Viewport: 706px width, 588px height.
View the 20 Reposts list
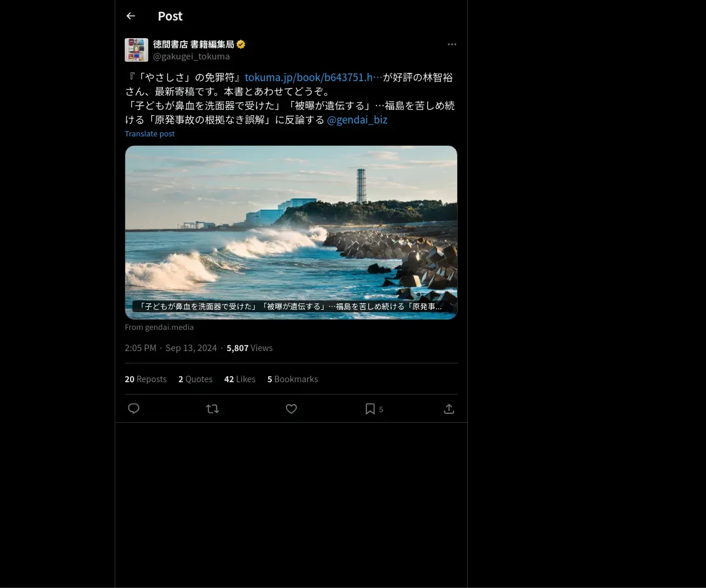point(145,379)
